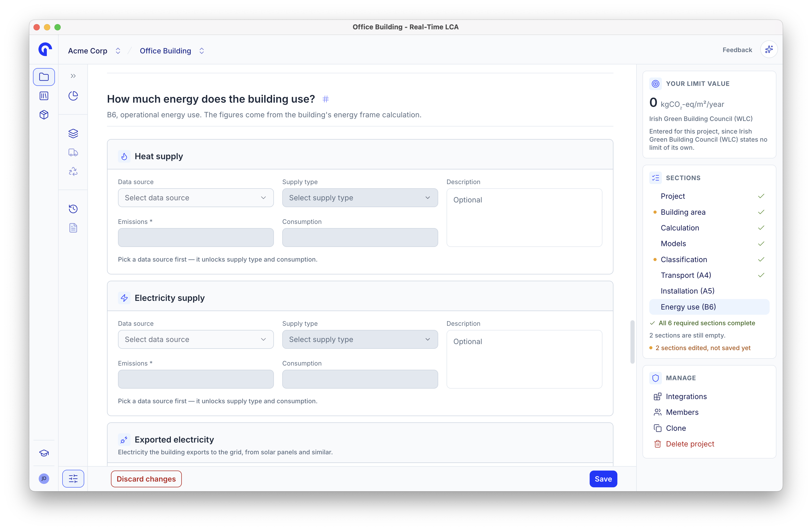Image resolution: width=812 pixels, height=530 pixels.
Task: Click the Heat supply Description text field
Action: tap(524, 218)
